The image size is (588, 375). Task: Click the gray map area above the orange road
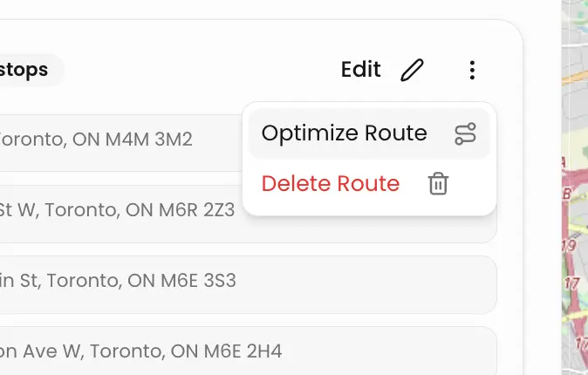point(576,35)
